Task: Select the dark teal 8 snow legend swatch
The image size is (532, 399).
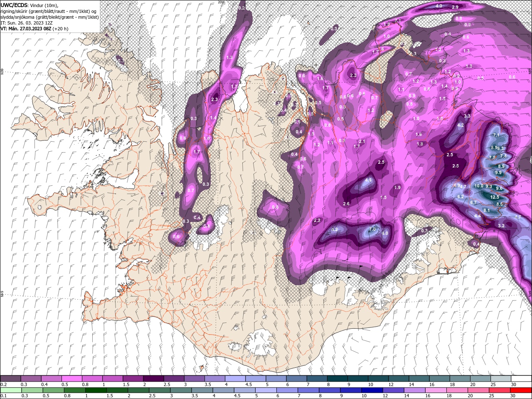Action: [x=337, y=379]
